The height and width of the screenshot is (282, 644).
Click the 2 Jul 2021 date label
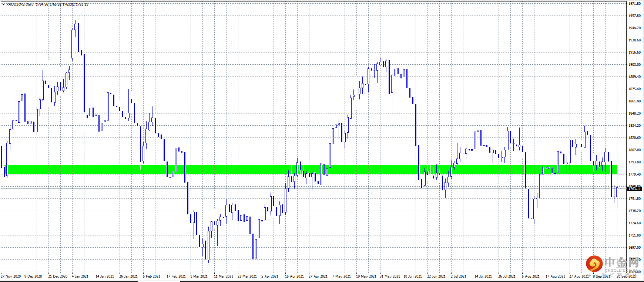459,276
